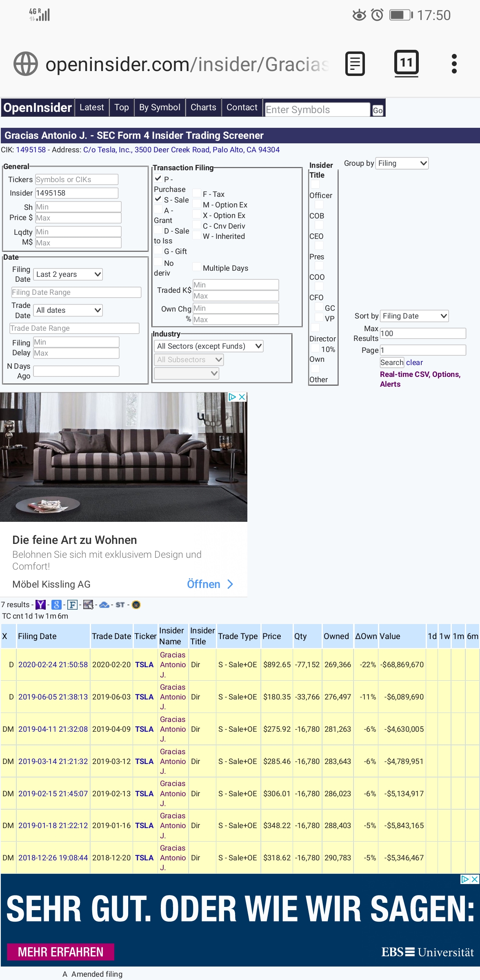Focus the Max Results field showing 100

423,334
